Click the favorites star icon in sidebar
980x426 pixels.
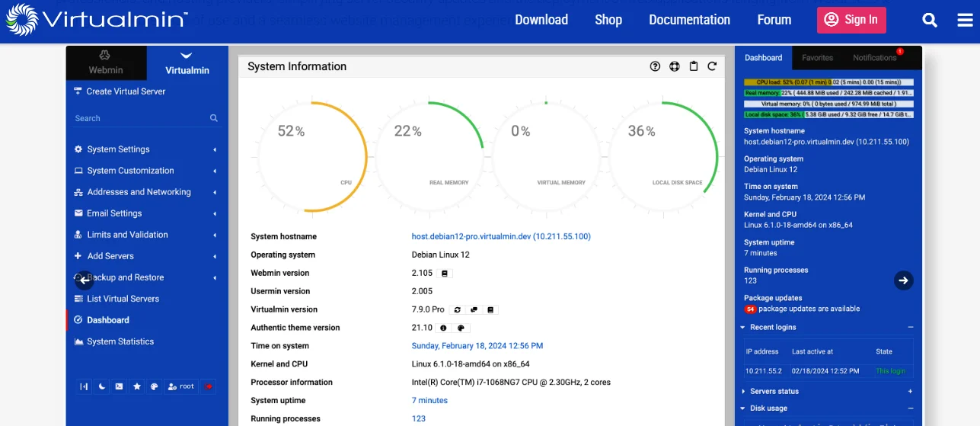coord(137,386)
